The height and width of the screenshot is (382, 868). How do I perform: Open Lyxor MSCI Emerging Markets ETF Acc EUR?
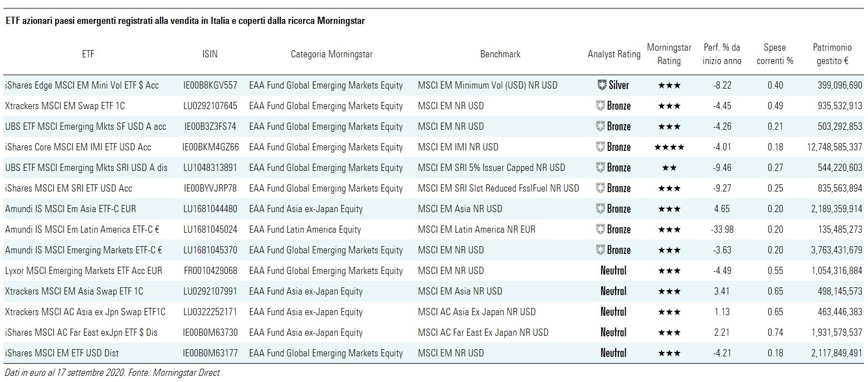(84, 271)
